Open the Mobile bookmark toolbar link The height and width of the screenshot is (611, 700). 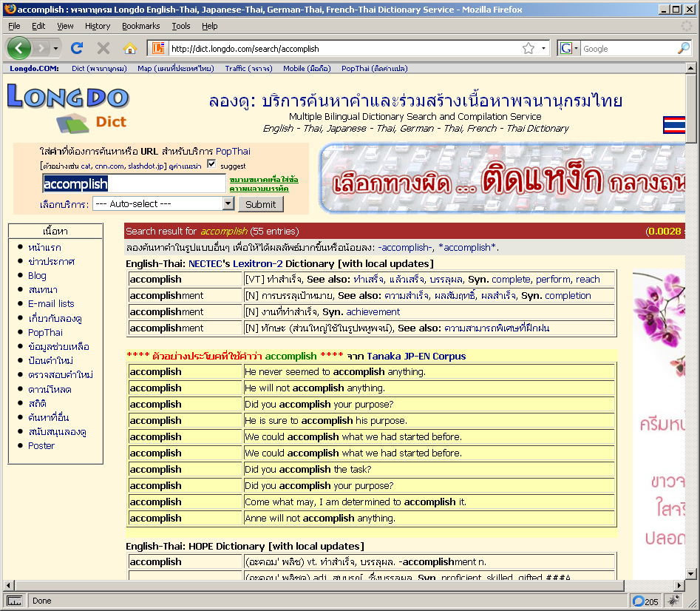tap(307, 68)
